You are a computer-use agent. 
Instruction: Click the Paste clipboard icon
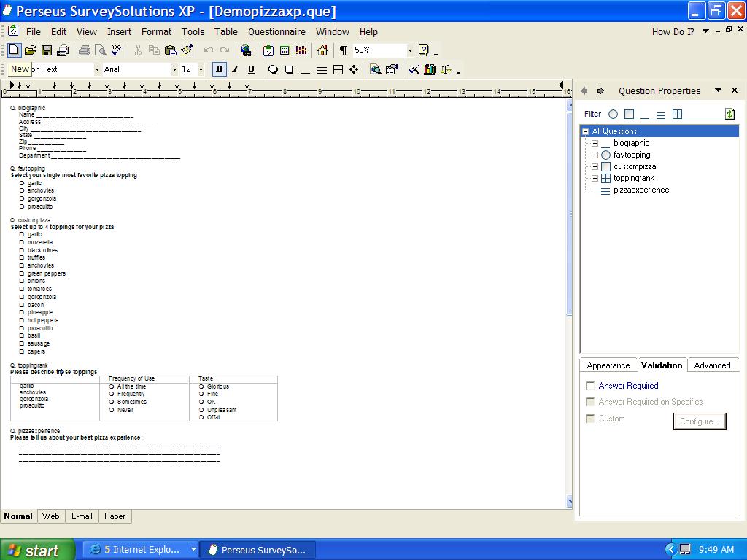click(170, 50)
